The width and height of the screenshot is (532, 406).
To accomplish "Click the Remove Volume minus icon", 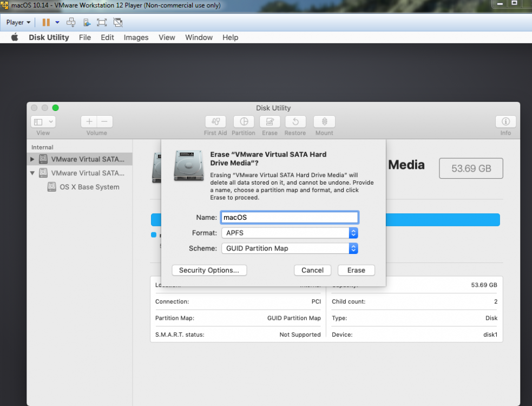I will point(104,121).
